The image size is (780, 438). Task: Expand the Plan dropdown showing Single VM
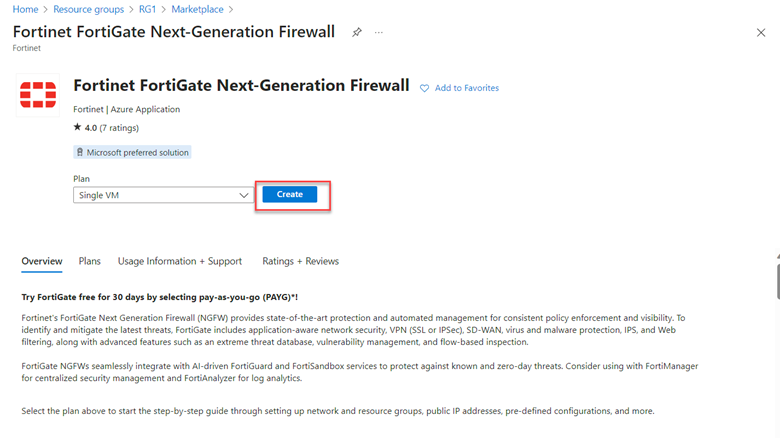tap(163, 195)
